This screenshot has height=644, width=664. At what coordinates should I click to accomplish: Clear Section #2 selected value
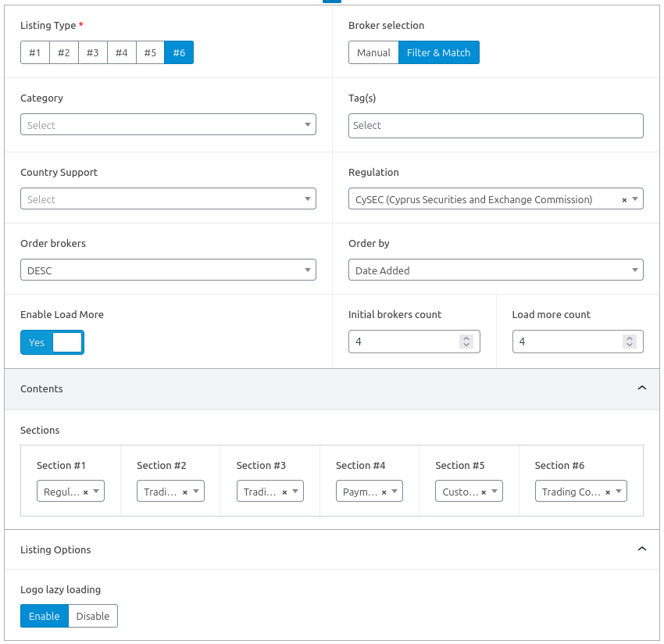pyautogui.click(x=185, y=492)
